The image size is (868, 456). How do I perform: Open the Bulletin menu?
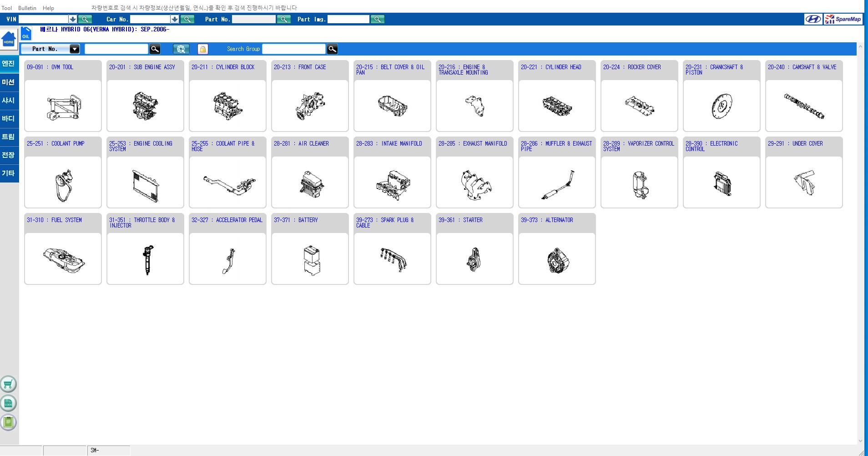tap(27, 8)
